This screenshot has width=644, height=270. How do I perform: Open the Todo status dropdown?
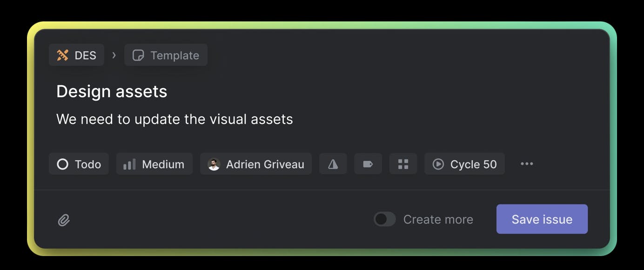(79, 164)
